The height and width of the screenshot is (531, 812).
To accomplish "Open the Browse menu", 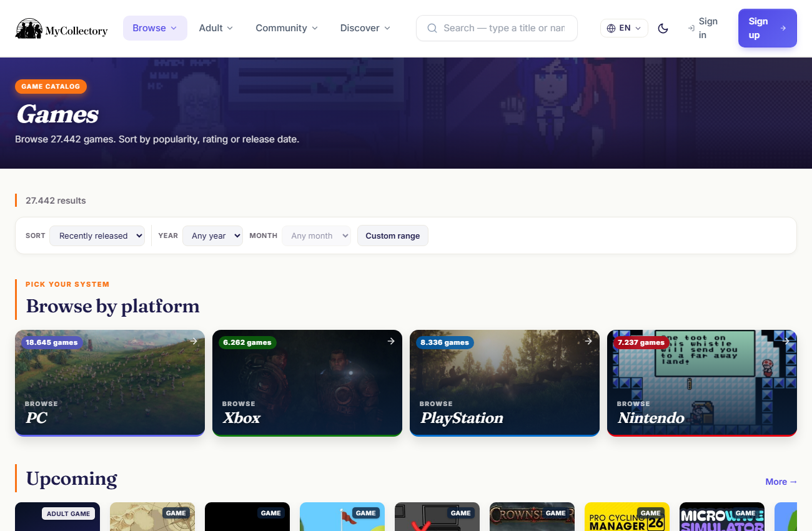I will [155, 28].
